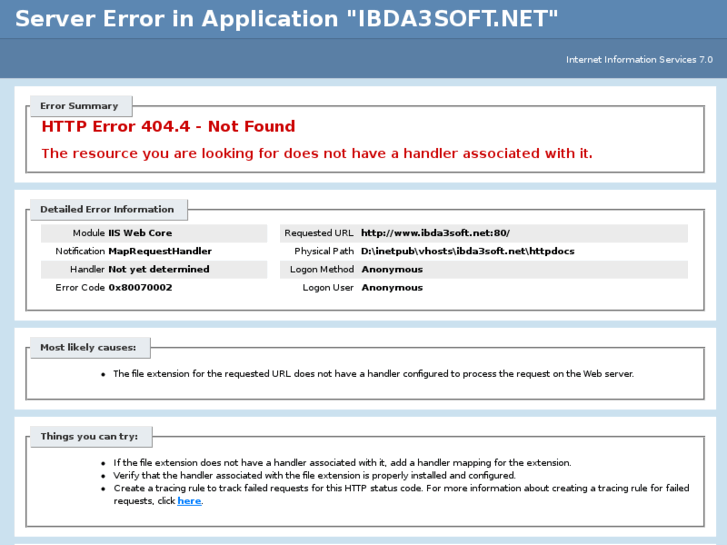This screenshot has width=727, height=545.
Task: Click the 'Most likely causes:' section label
Action: tap(88, 347)
